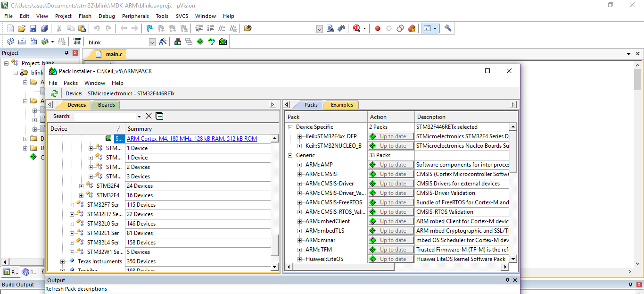Close the Project panel with red X
Viewport: 644px width, 294px height.
(75, 53)
